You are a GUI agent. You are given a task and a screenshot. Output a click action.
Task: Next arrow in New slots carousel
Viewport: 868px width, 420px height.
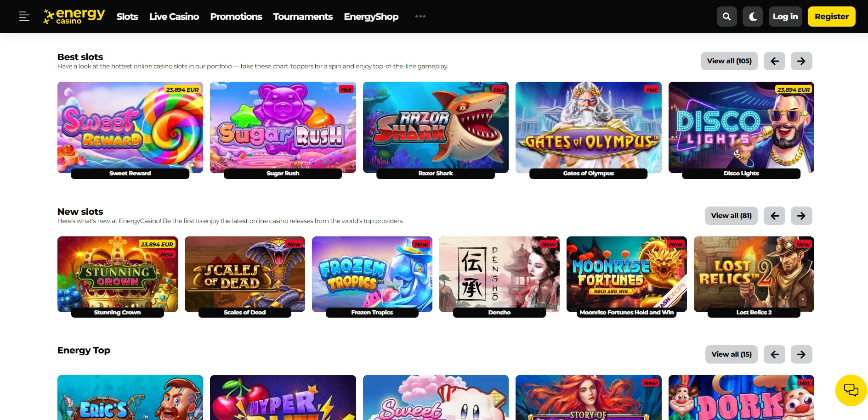tap(801, 216)
